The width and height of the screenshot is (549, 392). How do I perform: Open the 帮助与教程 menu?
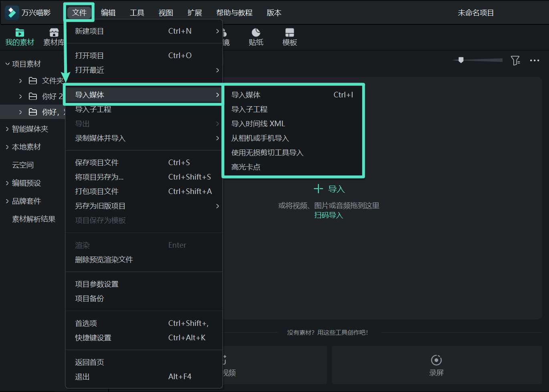tap(234, 13)
